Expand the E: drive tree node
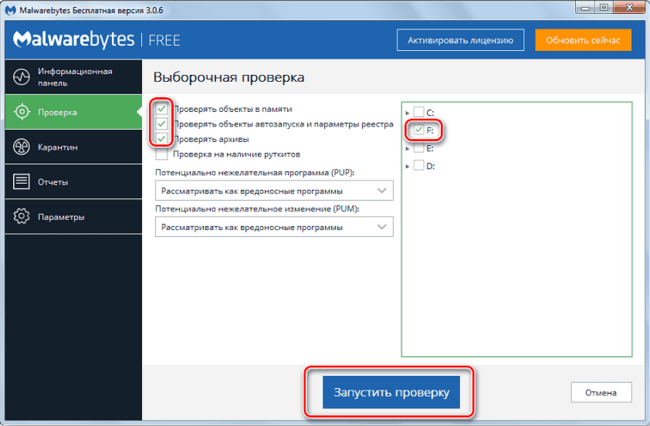 tap(407, 148)
